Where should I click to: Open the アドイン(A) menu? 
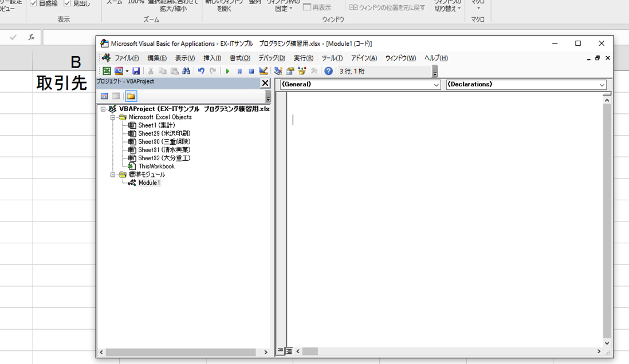click(364, 58)
